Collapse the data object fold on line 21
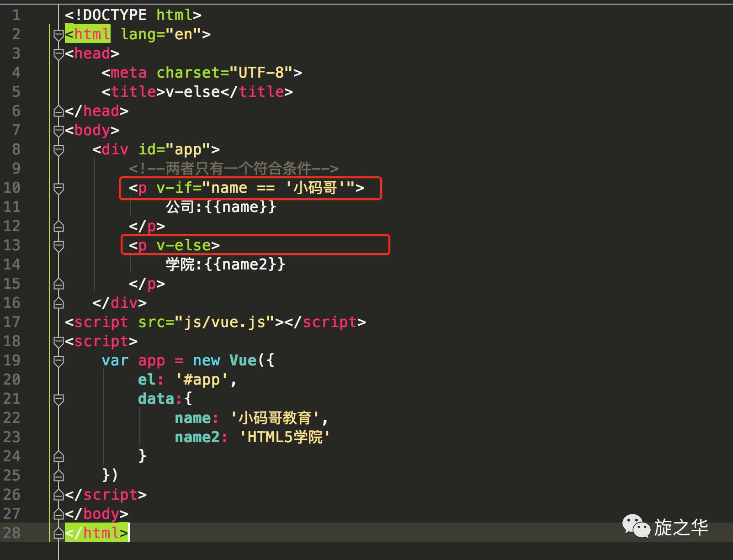The height and width of the screenshot is (560, 733). 58,399
